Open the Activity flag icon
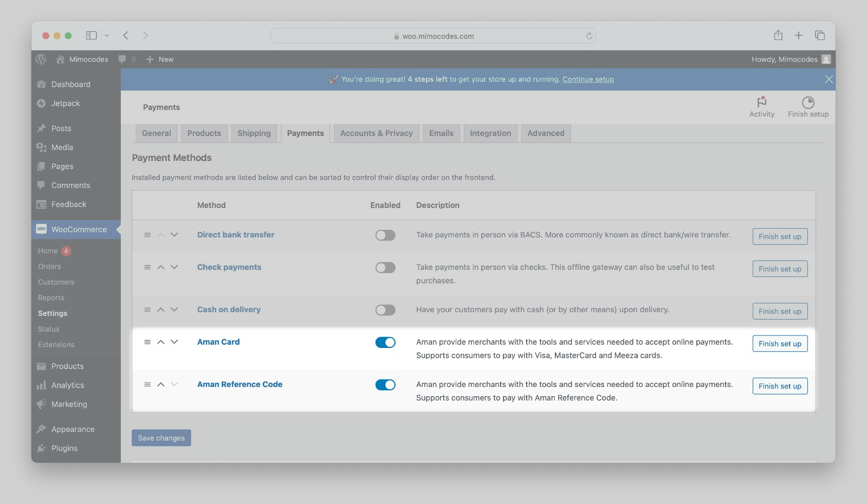This screenshot has width=867, height=504. click(x=761, y=102)
